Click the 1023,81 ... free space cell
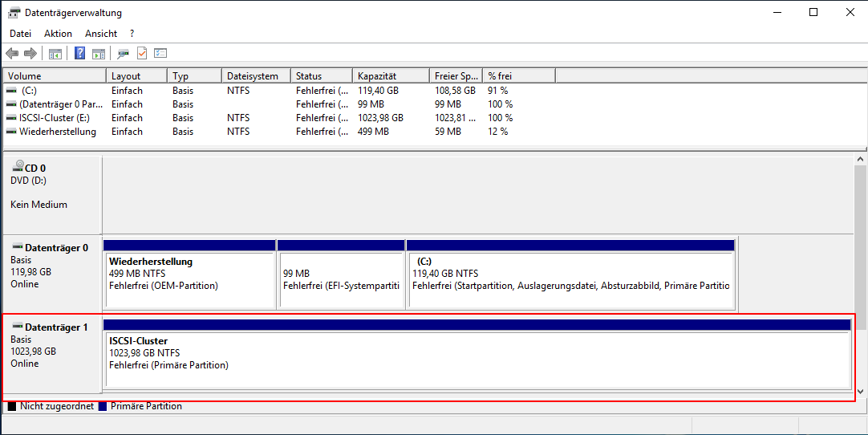 coord(455,118)
